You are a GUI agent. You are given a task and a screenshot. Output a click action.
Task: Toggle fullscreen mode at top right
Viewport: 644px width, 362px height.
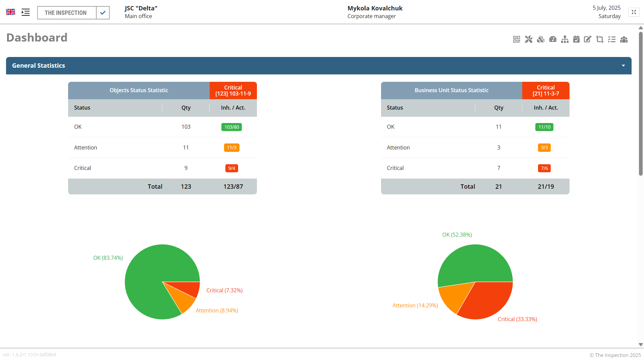coord(634,12)
